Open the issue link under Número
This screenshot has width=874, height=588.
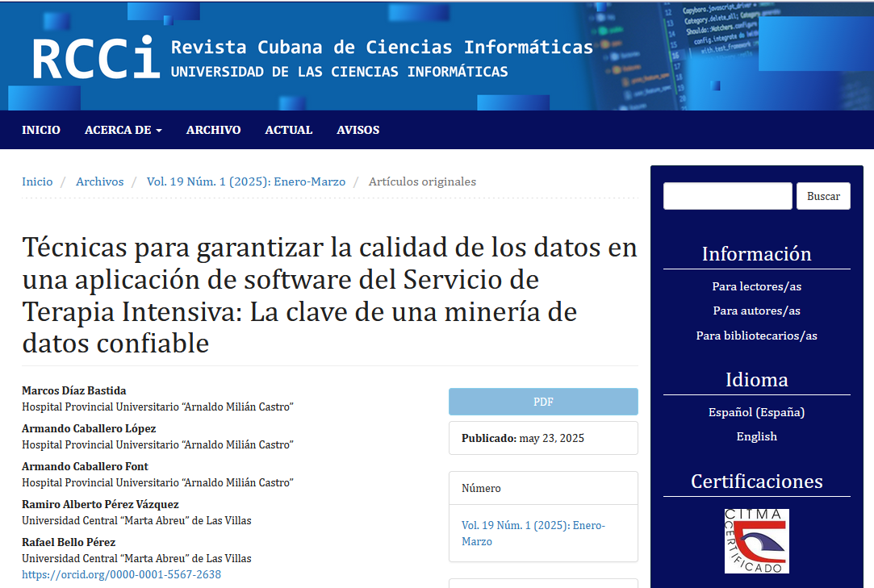click(x=533, y=533)
